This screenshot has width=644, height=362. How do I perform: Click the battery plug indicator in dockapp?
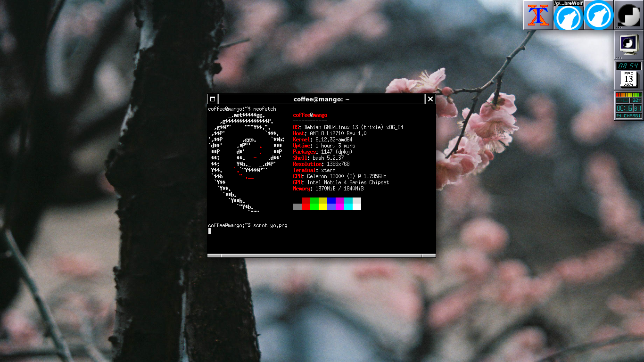pyautogui.click(x=622, y=100)
